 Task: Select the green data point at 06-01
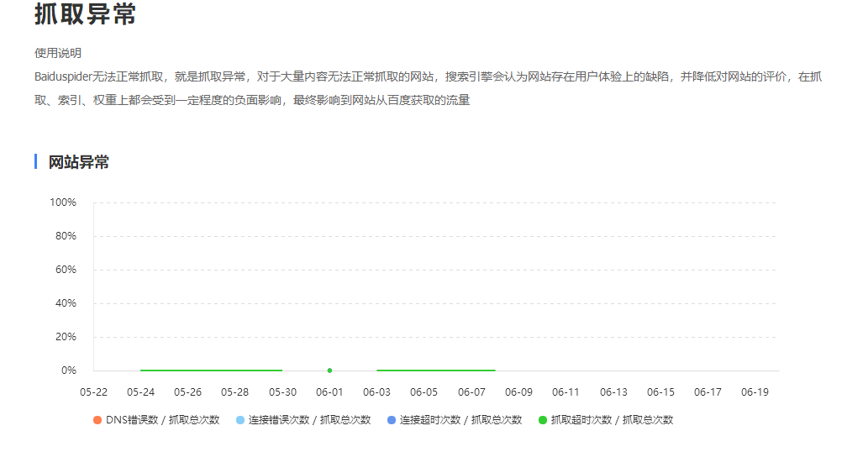329,371
